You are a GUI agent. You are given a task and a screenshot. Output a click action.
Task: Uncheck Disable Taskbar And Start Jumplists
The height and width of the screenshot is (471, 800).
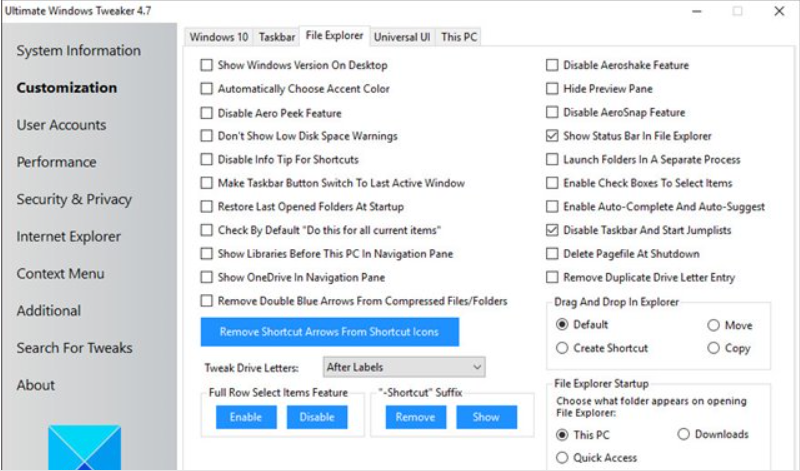552,230
